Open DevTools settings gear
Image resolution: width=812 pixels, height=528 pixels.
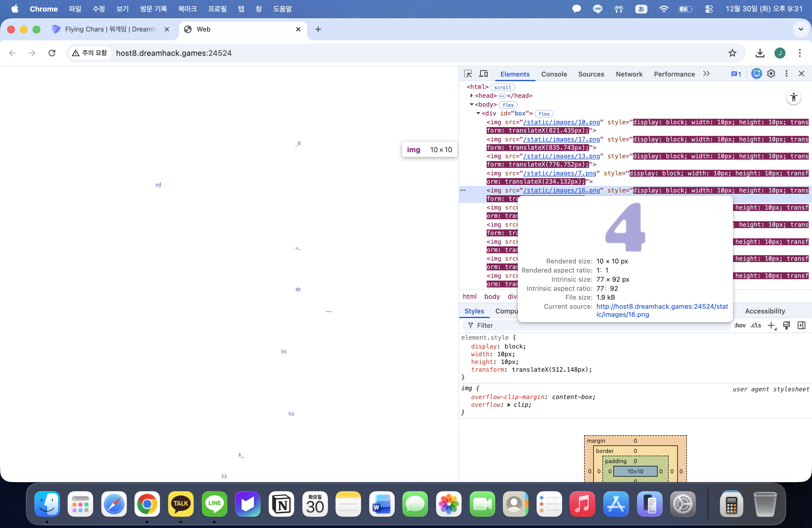pos(771,74)
